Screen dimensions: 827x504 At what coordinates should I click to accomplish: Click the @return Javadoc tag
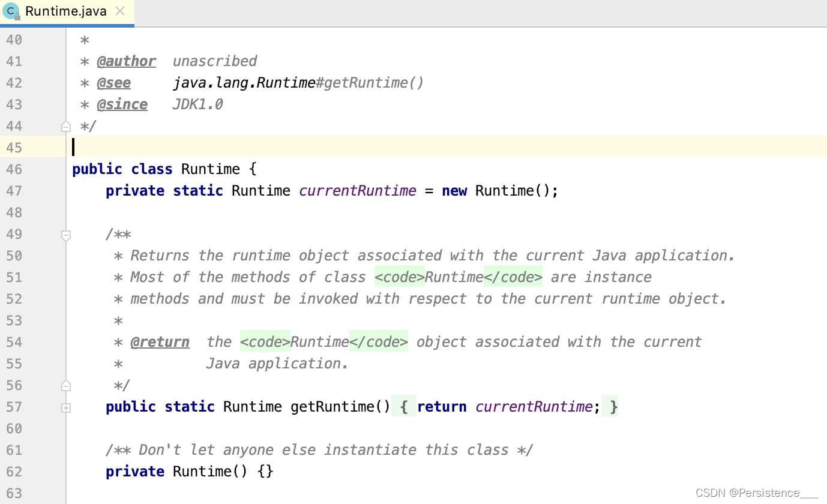pos(160,342)
